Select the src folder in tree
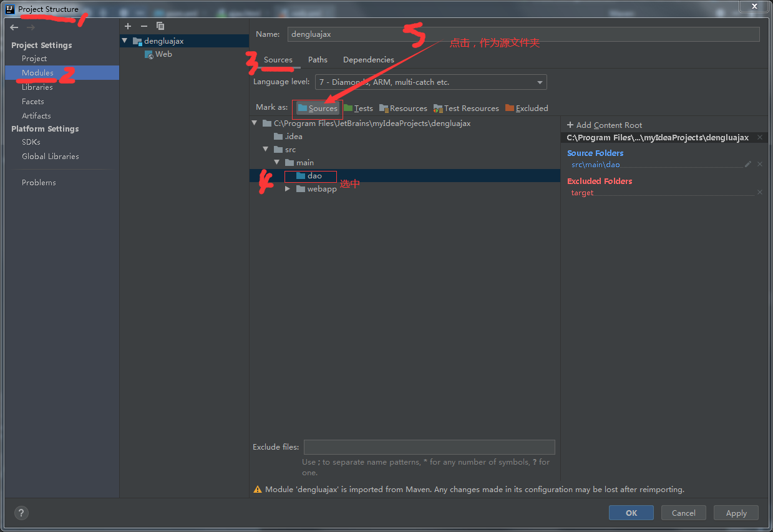Image resolution: width=773 pixels, height=532 pixels. [285, 150]
